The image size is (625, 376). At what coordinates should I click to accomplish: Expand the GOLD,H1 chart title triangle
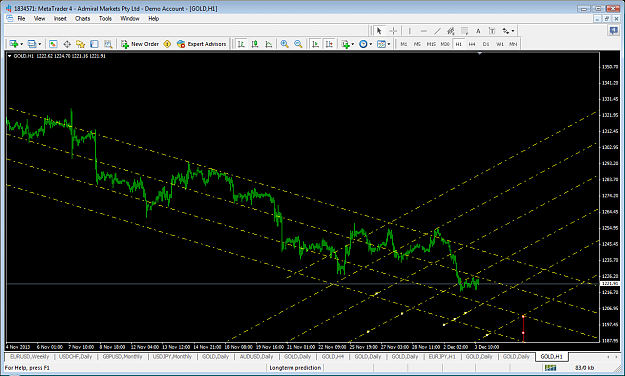10,56
